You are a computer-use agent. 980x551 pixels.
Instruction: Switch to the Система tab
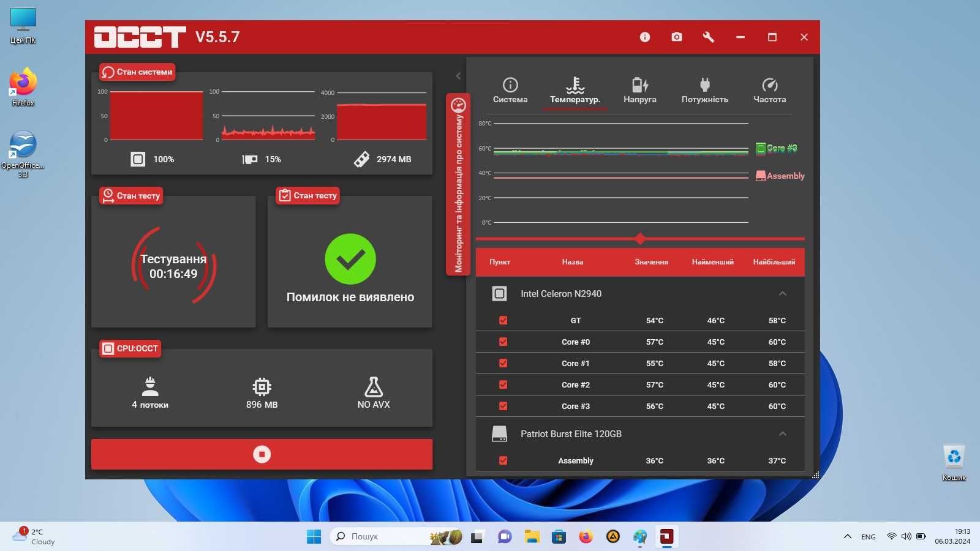pyautogui.click(x=510, y=90)
